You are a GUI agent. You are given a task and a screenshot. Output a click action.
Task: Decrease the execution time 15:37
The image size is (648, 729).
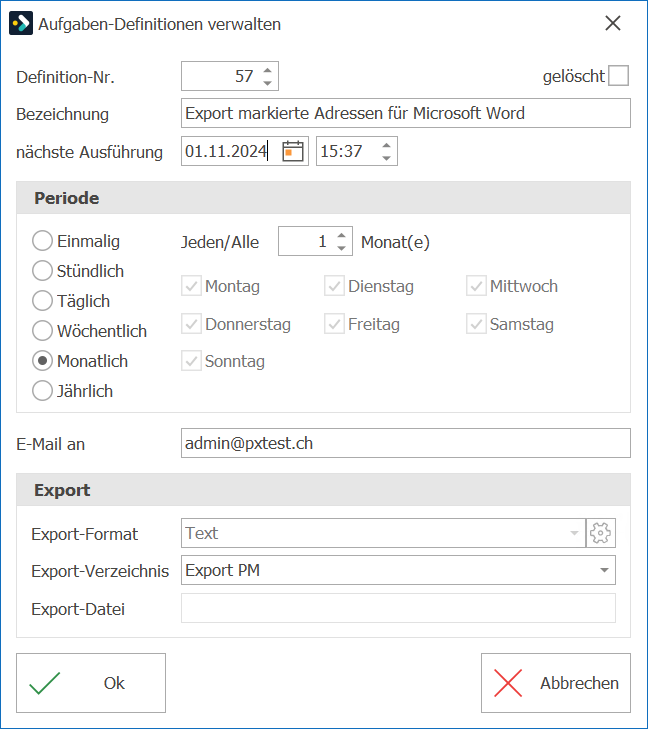pyautogui.click(x=386, y=158)
